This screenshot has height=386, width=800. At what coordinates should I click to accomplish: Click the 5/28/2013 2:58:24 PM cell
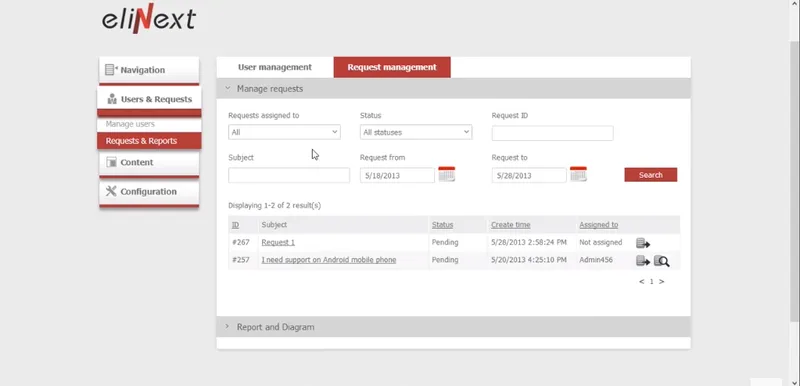click(x=529, y=243)
